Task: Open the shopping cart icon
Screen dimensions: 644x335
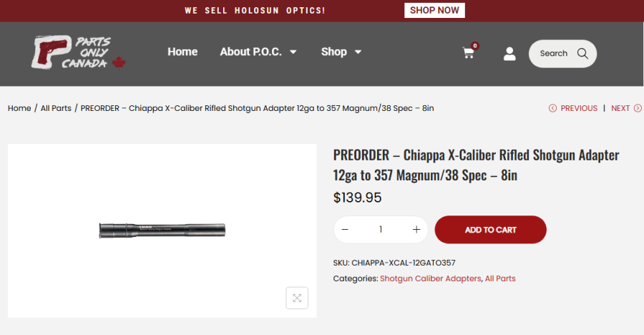Action: [469, 53]
